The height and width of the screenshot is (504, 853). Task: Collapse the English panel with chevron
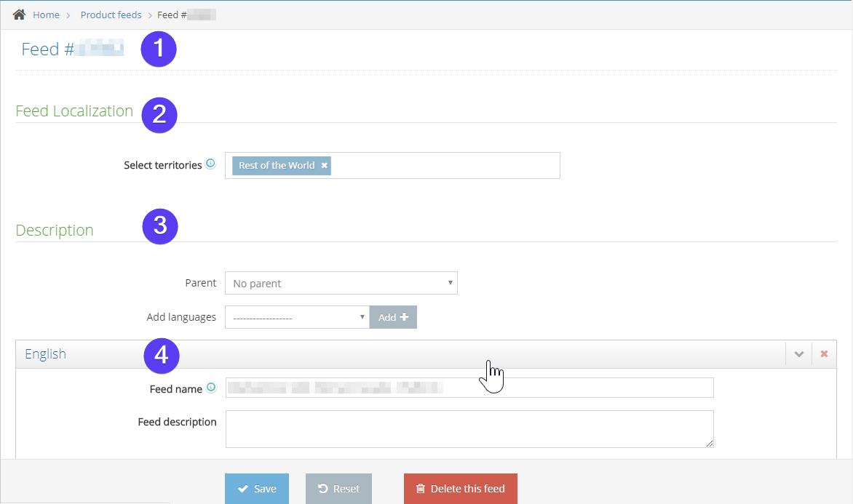[799, 354]
